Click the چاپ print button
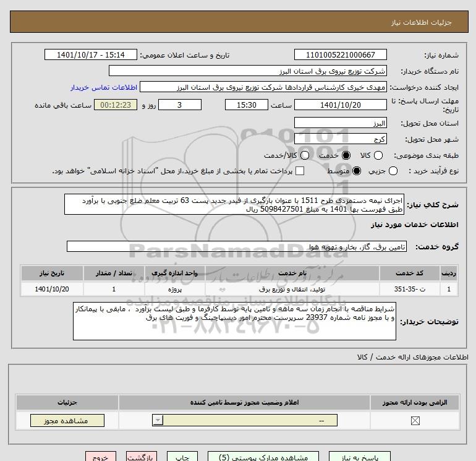 click(x=182, y=457)
